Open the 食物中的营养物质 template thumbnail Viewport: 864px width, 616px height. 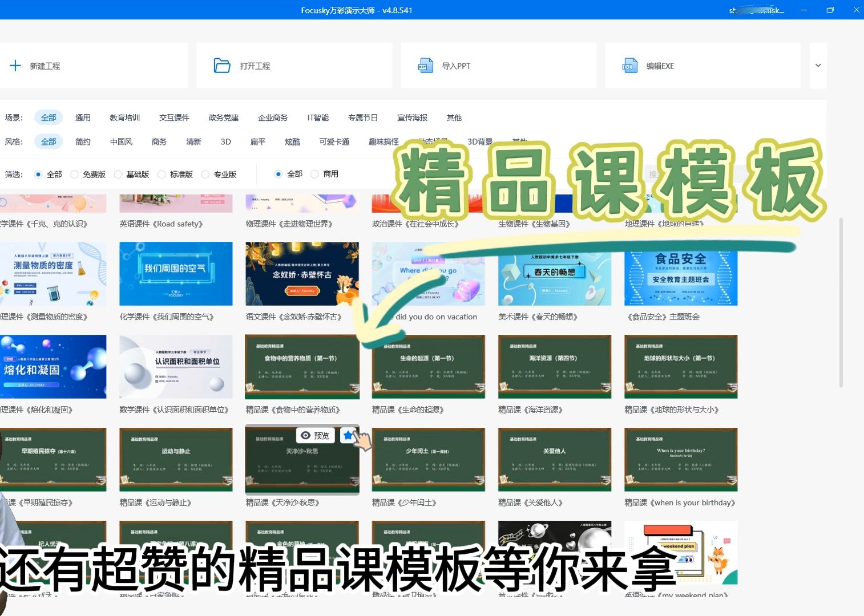302,367
